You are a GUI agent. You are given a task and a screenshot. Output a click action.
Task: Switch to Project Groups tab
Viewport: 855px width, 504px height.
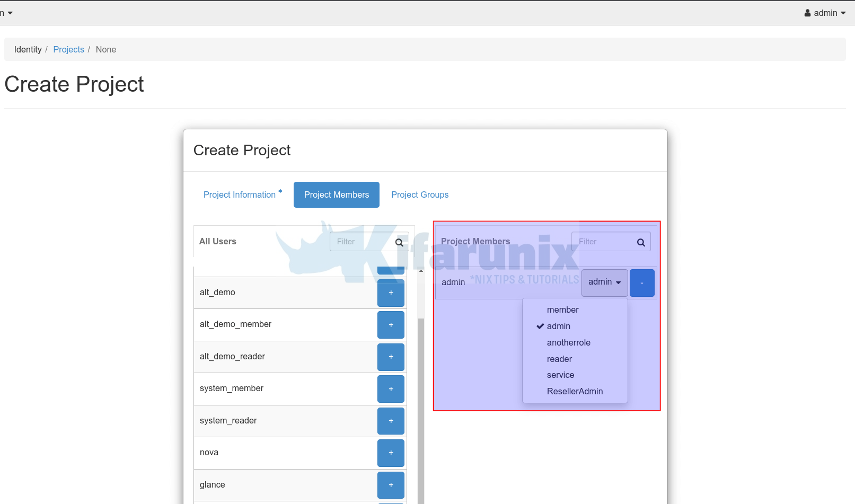tap(420, 195)
